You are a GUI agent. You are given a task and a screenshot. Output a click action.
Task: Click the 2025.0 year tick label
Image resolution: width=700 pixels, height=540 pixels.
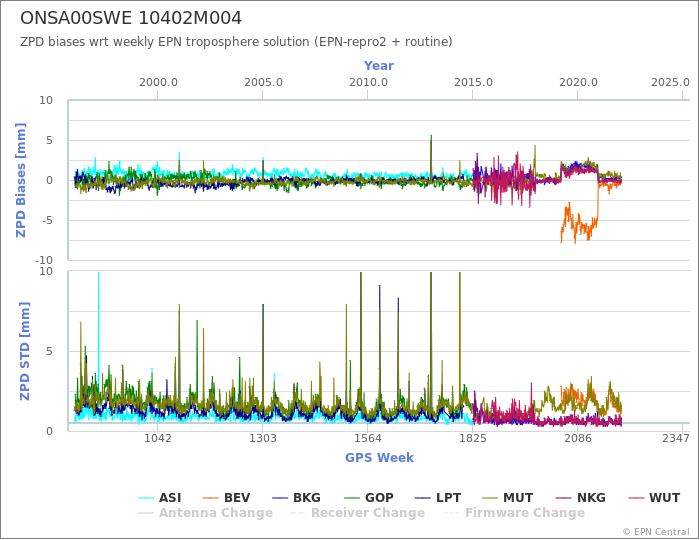click(x=670, y=83)
